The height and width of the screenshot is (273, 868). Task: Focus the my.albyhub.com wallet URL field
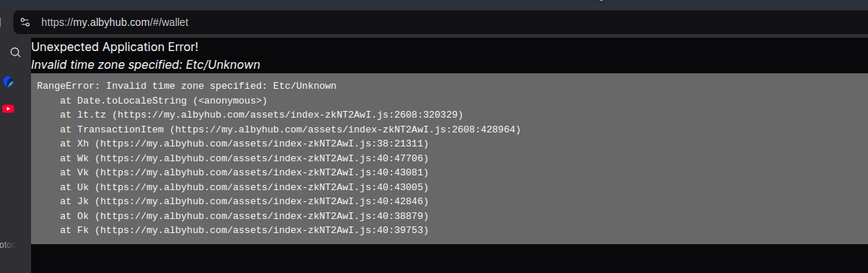click(x=115, y=22)
